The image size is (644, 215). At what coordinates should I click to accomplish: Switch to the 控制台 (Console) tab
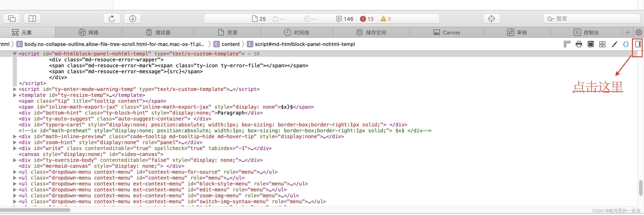[x=586, y=32]
